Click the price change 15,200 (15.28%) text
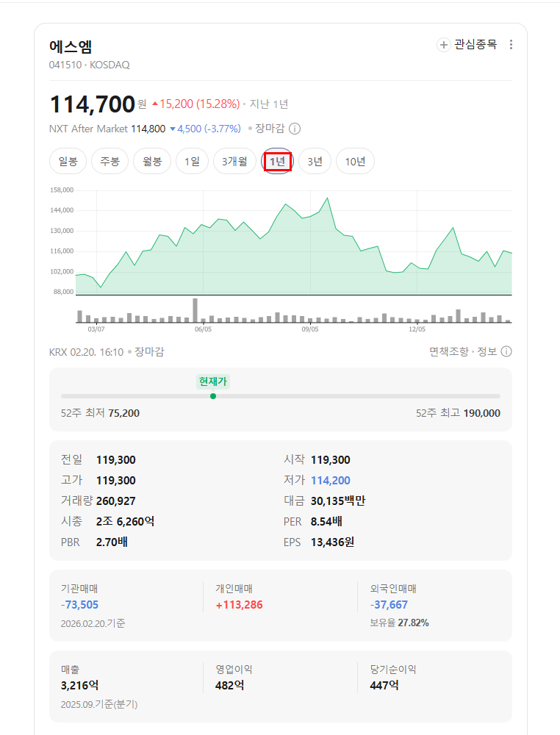 click(196, 104)
